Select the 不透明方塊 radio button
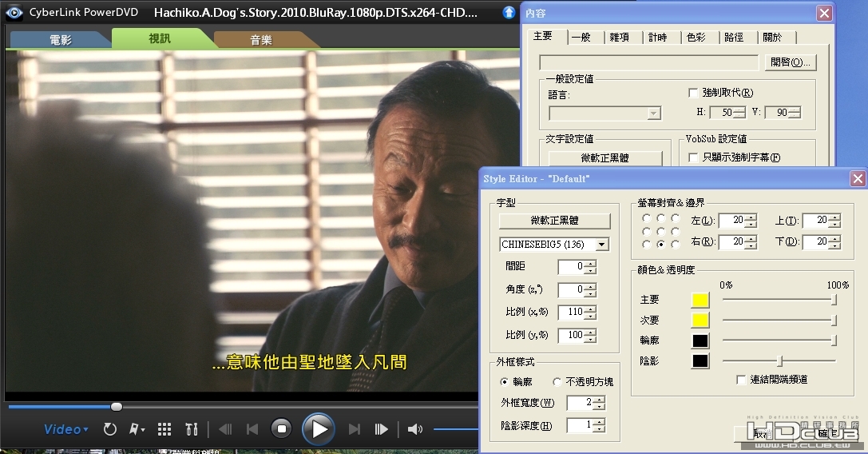The image size is (868, 454). click(557, 381)
